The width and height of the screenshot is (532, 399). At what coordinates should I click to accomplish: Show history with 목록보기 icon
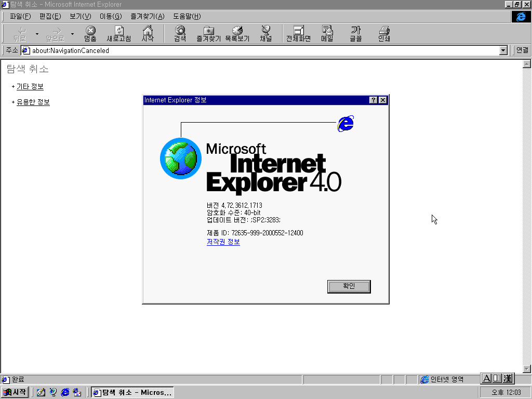[237, 34]
